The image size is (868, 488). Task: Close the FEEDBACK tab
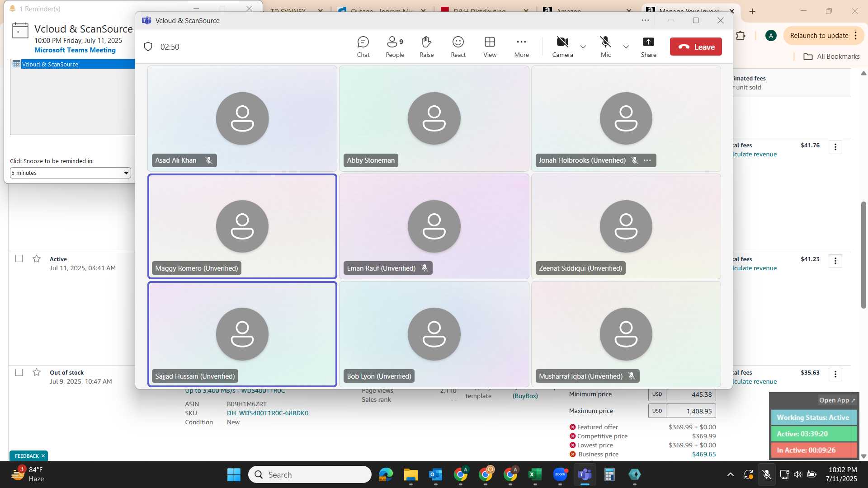[x=43, y=456]
